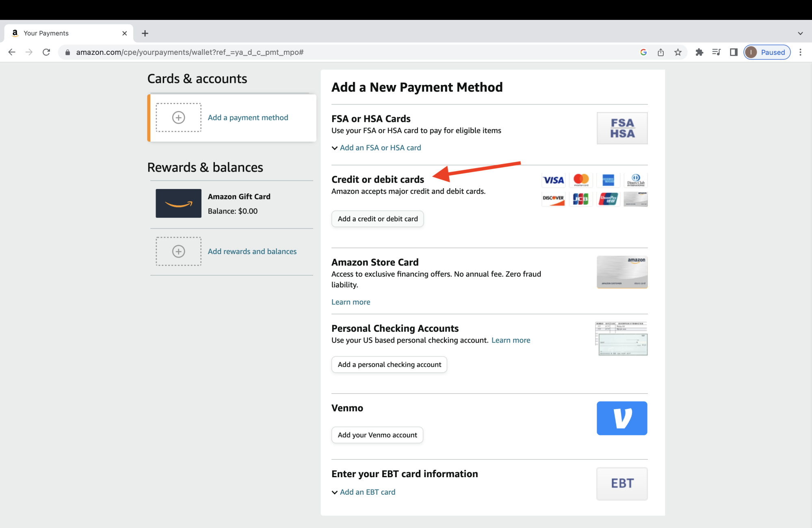Click the Visa card icon

(x=553, y=179)
